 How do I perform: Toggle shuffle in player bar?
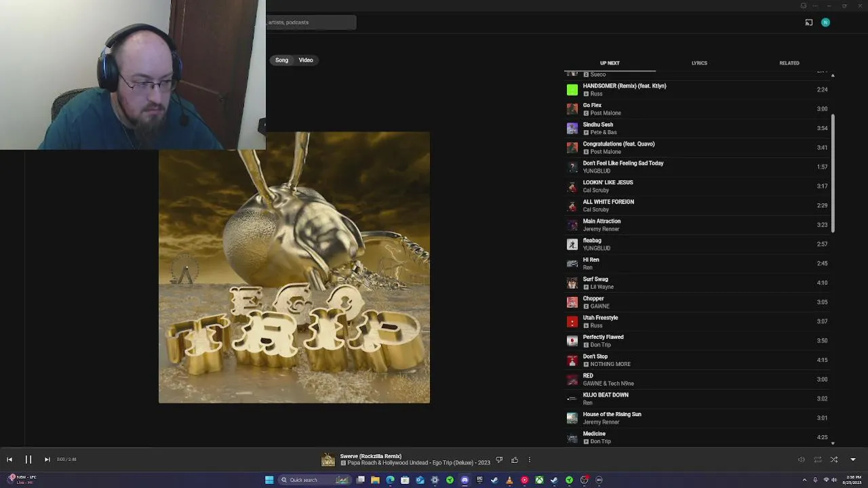coord(834,460)
